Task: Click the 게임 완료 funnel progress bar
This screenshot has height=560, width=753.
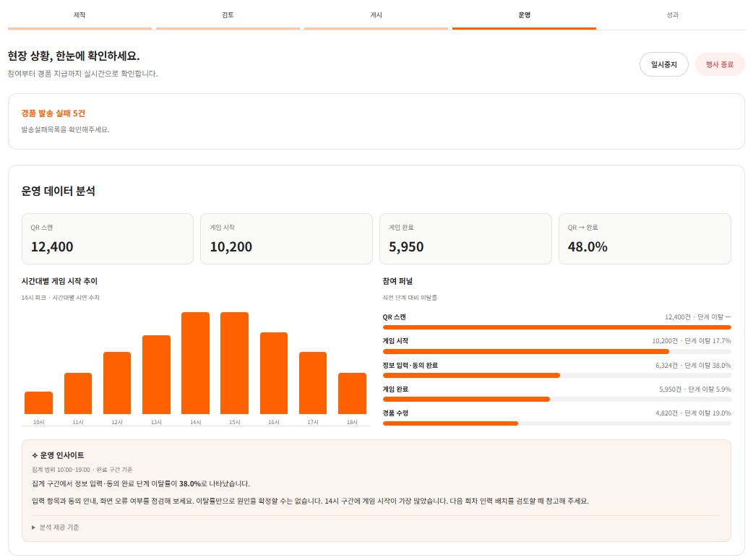Action: (556, 400)
